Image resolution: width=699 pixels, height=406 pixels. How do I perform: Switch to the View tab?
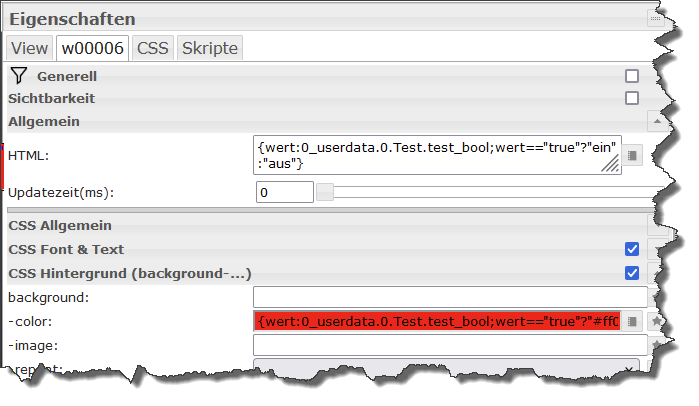29,48
